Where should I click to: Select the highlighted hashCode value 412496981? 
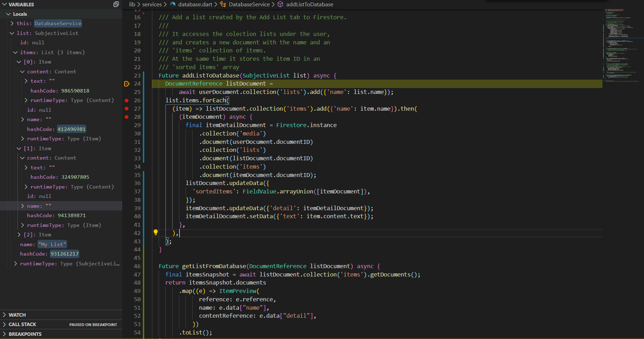(x=71, y=129)
